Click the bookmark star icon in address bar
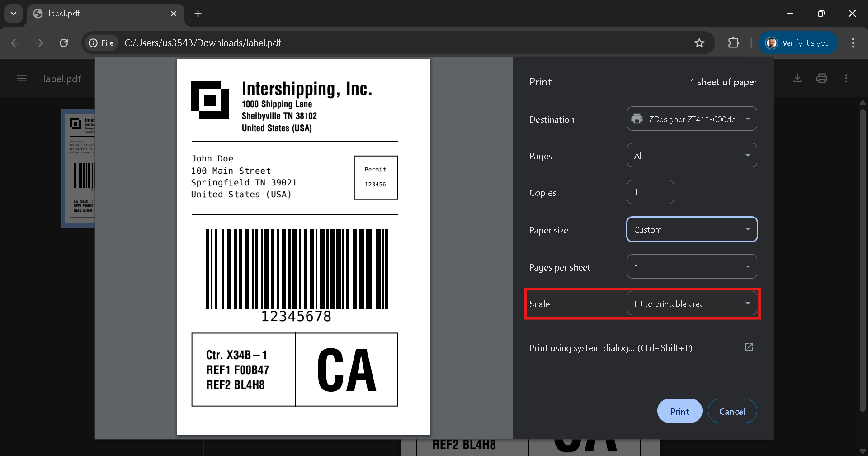 pos(699,43)
